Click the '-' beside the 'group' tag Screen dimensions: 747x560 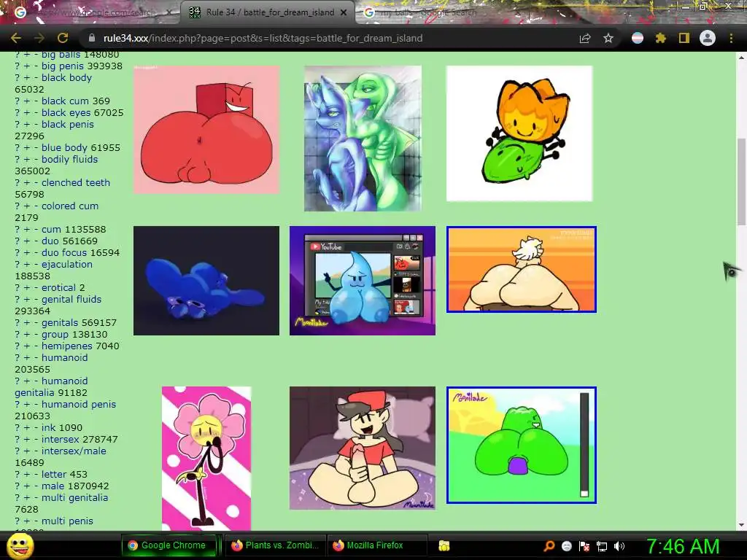[x=36, y=335]
